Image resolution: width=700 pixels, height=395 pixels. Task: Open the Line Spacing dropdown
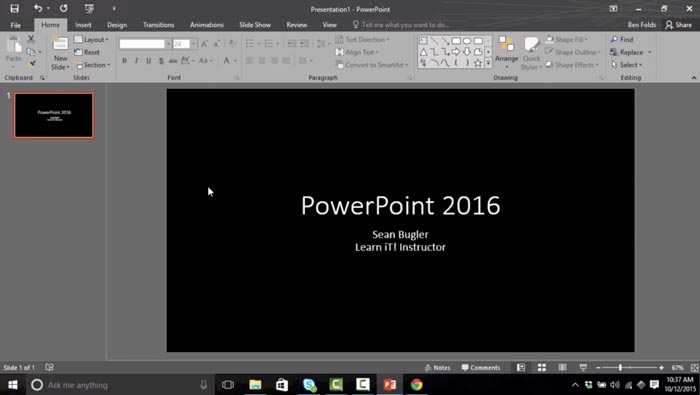click(x=323, y=44)
